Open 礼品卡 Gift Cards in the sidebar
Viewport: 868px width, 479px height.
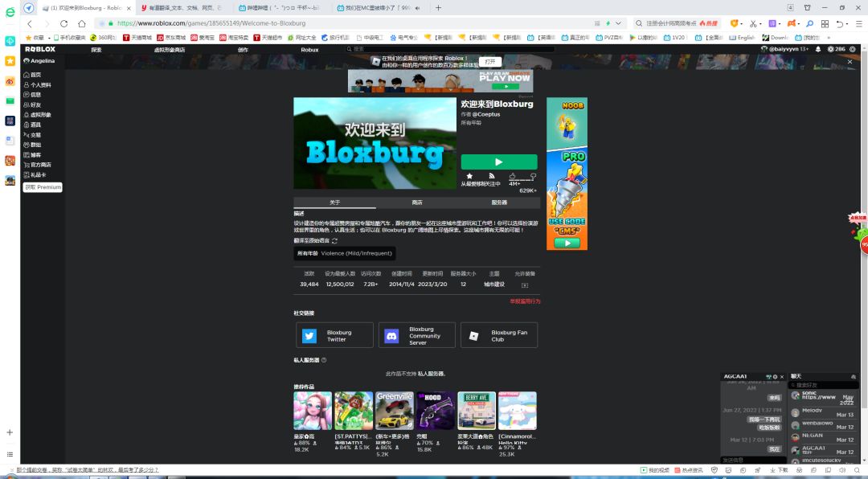[35, 174]
